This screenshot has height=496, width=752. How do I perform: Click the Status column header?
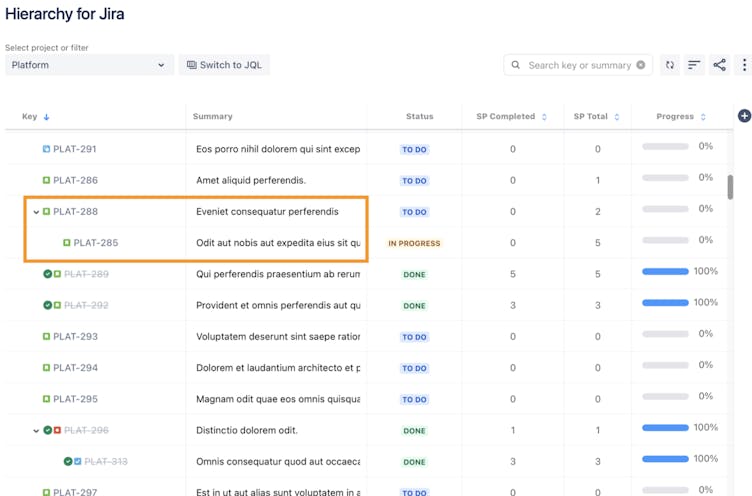(x=420, y=116)
